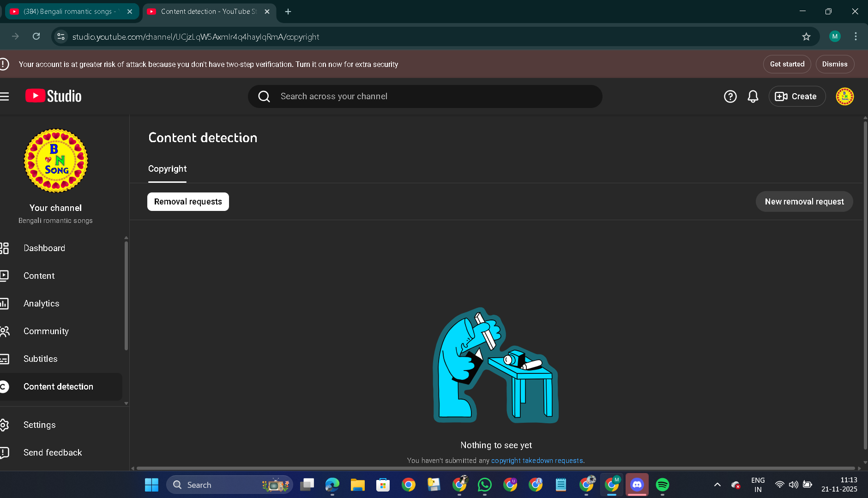Select the Copyright tab
The image size is (868, 498).
[x=167, y=169]
